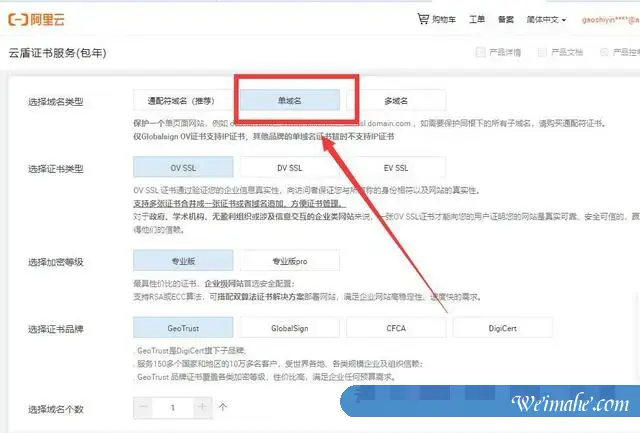Pick DigiCert certificate brand
This screenshot has height=433, width=640.
[x=502, y=327]
